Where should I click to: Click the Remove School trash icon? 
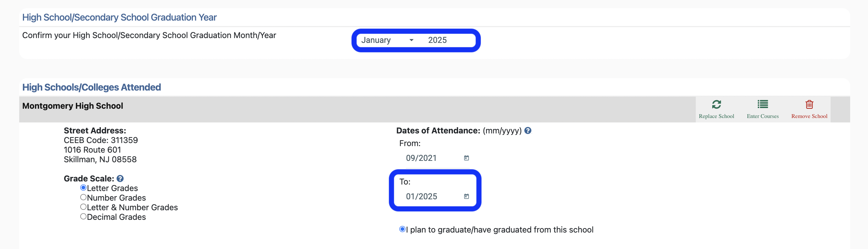pyautogui.click(x=809, y=105)
